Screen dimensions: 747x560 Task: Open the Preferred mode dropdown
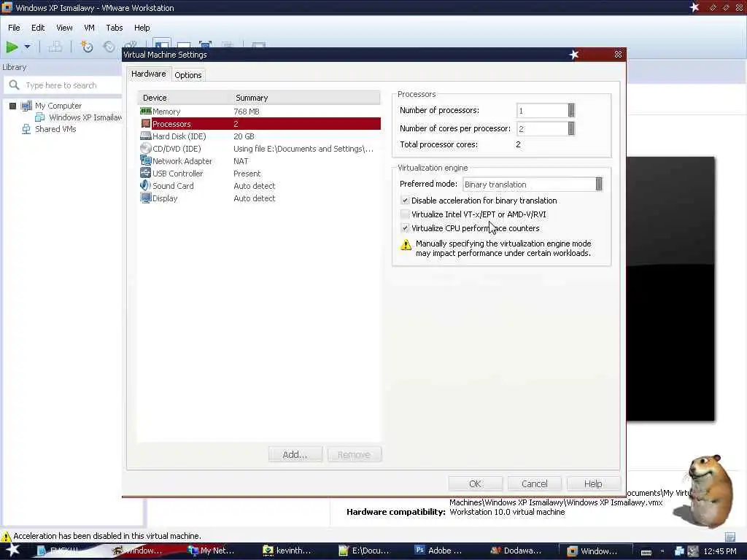point(599,184)
